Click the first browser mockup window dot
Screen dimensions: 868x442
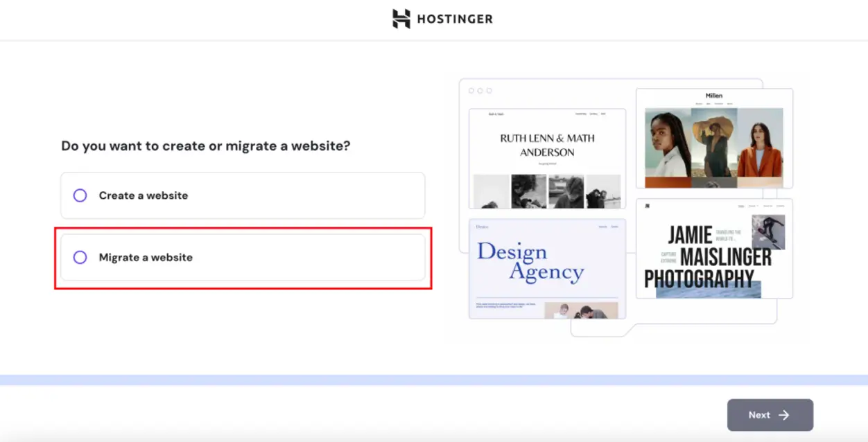(471, 90)
